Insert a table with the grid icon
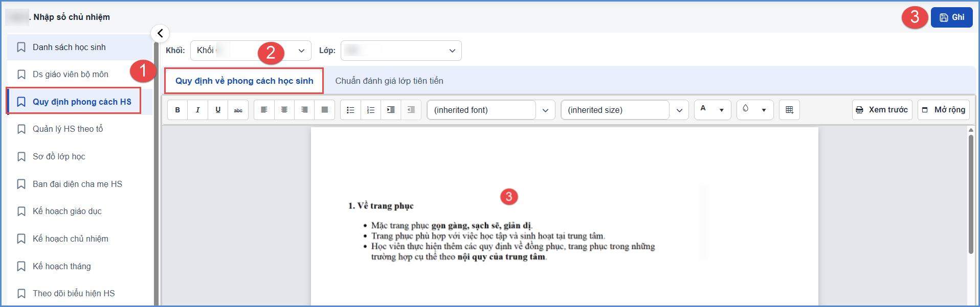The height and width of the screenshot is (307, 980). point(789,110)
